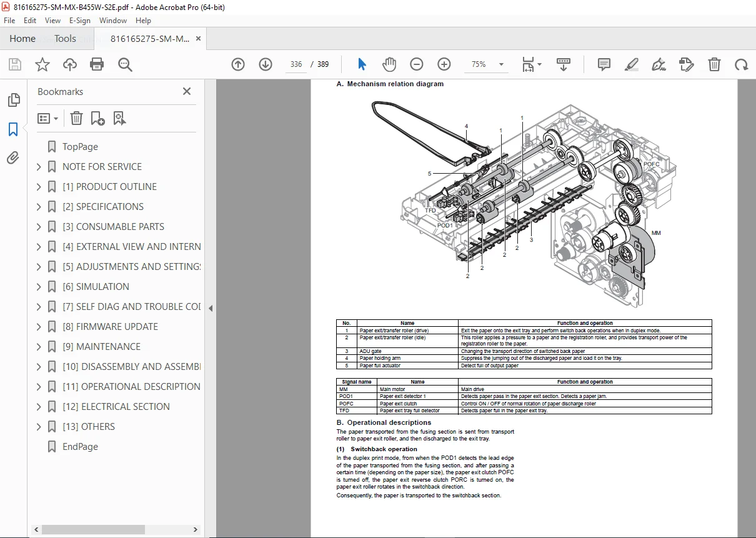Delete selected bookmark trash icon
Image resolution: width=756 pixels, height=538 pixels.
point(76,118)
